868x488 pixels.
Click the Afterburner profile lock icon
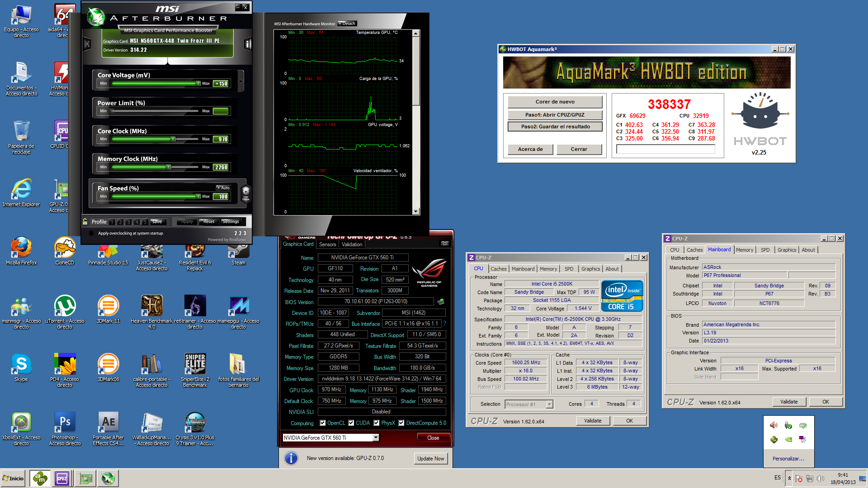(85, 221)
